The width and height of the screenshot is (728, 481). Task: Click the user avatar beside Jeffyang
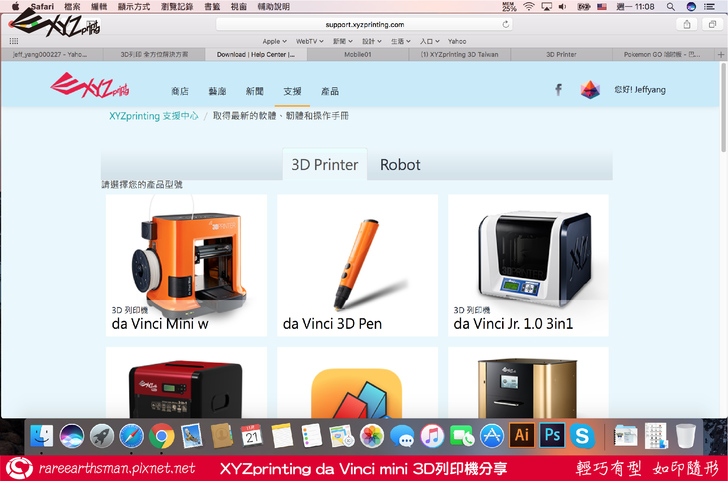[x=590, y=90]
